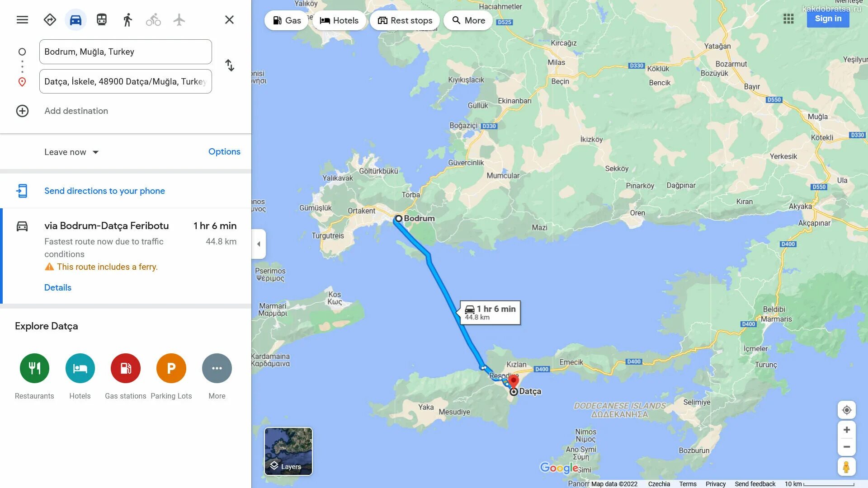The image size is (868, 488).
Task: Open the More search chip
Action: [x=468, y=20]
